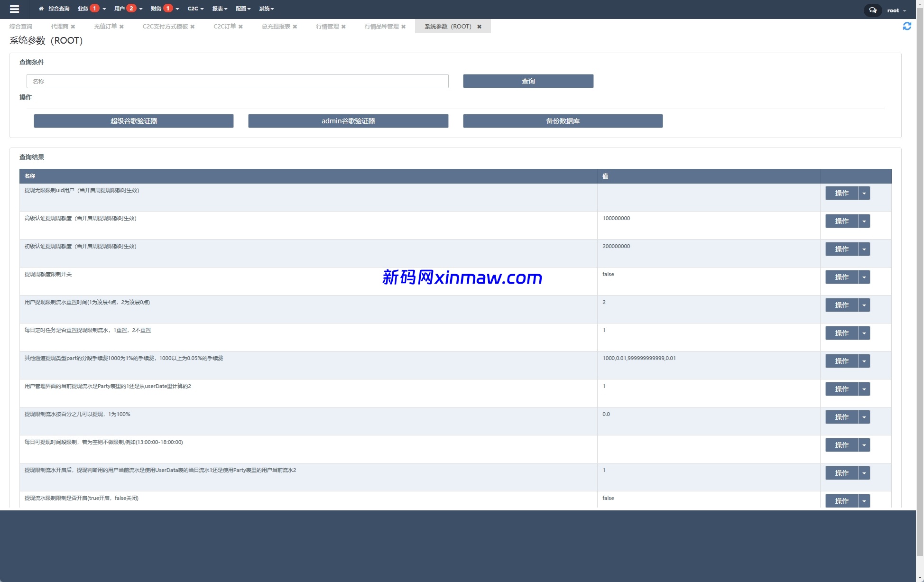Image resolution: width=924 pixels, height=582 pixels.
Task: Click the home icon beside 综合查询
Action: (41, 9)
